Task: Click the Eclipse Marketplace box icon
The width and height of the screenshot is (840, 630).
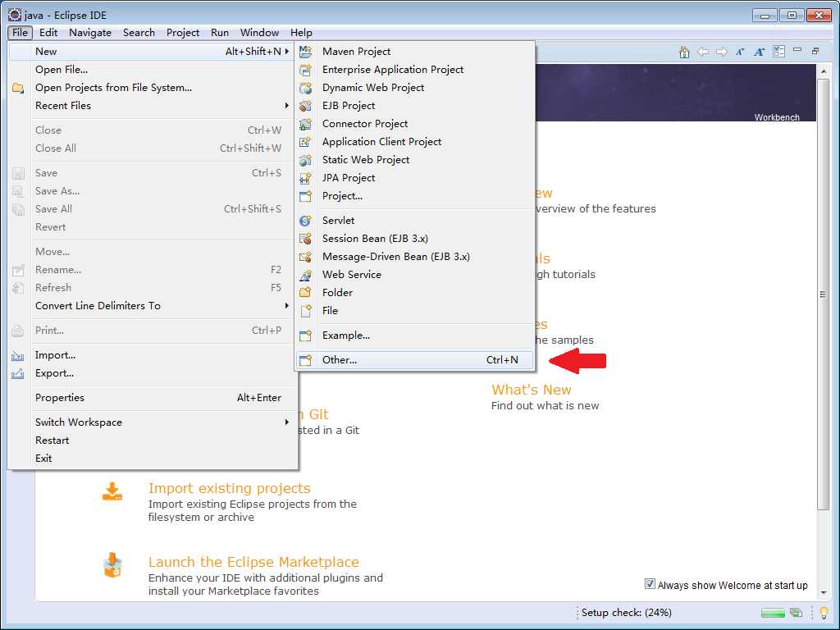Action: (x=112, y=565)
